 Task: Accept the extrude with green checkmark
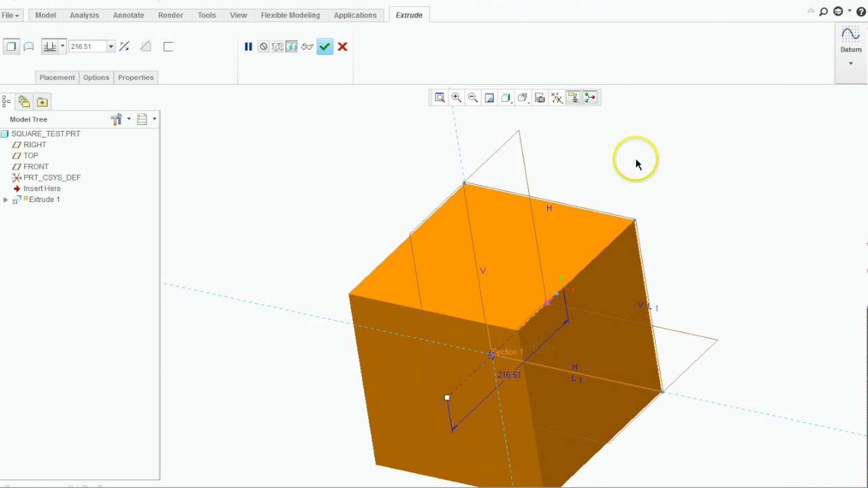(325, 46)
